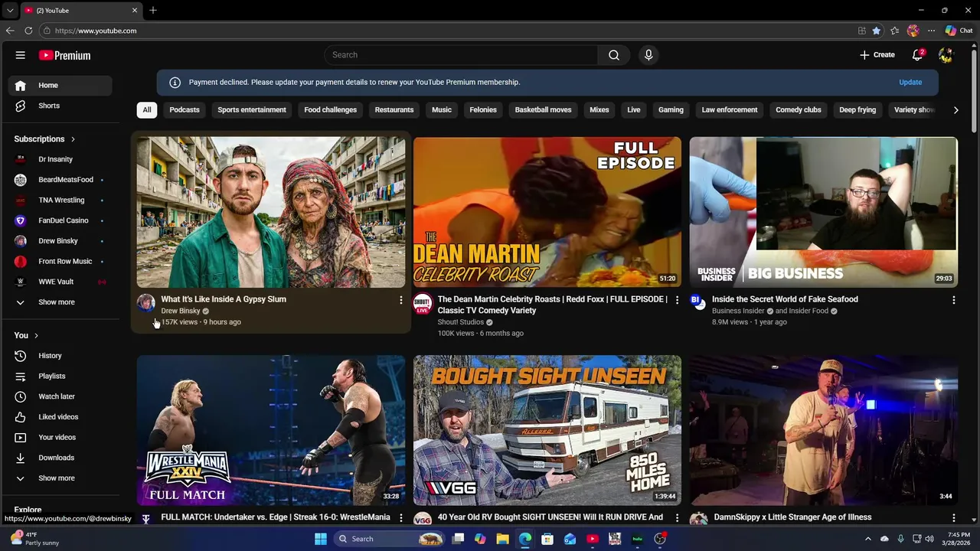Screen dimensions: 980x551
Task: Click the YouTube Premium logo
Action: click(65, 55)
